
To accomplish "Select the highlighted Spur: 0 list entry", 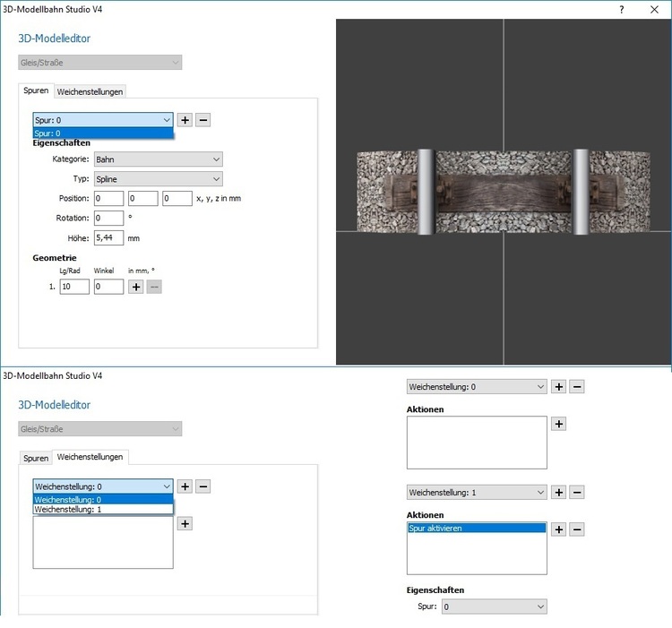I will point(103,133).
